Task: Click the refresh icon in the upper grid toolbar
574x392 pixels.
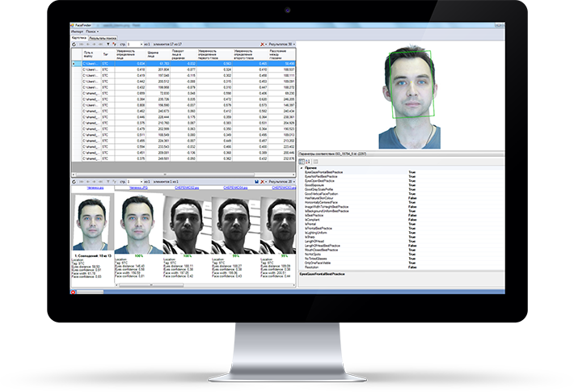Action: pyautogui.click(x=74, y=44)
